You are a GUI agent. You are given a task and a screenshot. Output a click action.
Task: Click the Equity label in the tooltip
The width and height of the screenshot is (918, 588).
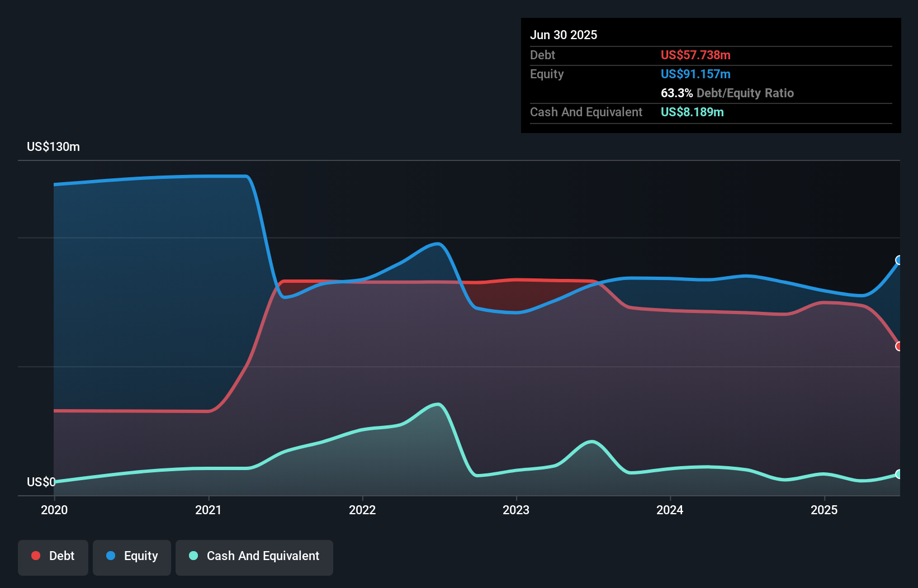click(547, 74)
